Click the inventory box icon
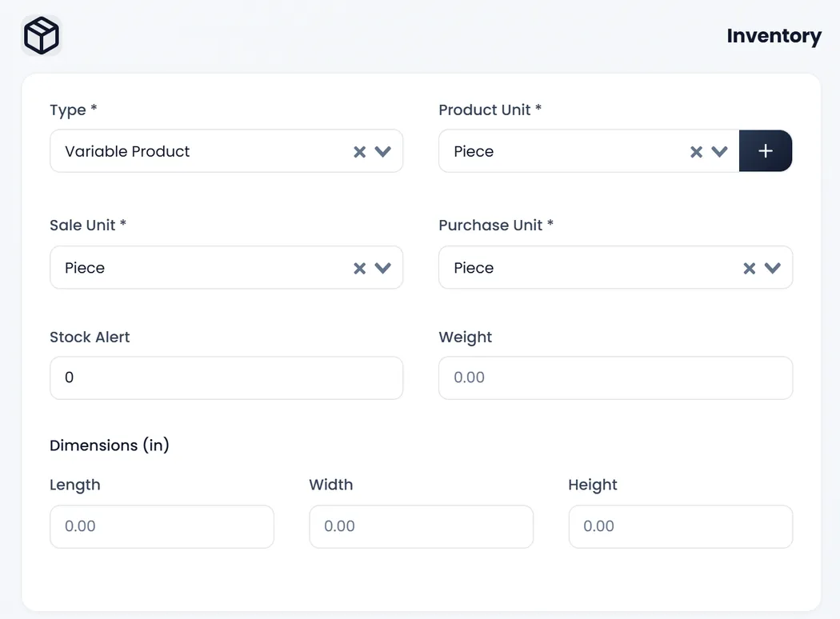The width and height of the screenshot is (840, 619). pos(42,36)
